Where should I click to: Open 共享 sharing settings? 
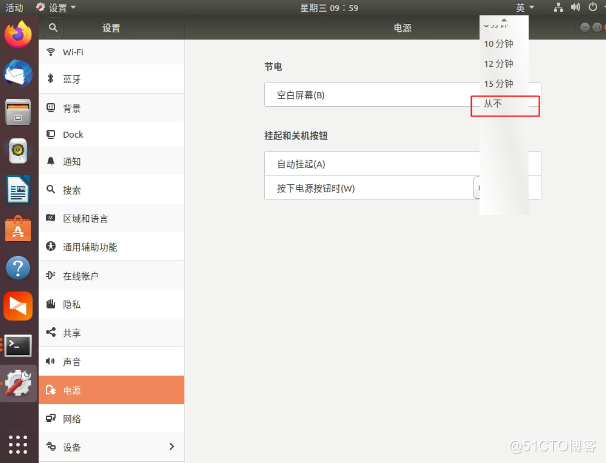pos(111,332)
